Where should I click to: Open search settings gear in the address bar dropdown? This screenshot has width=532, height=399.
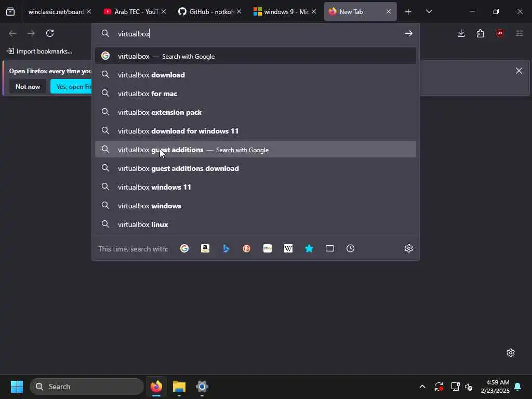pos(408,248)
